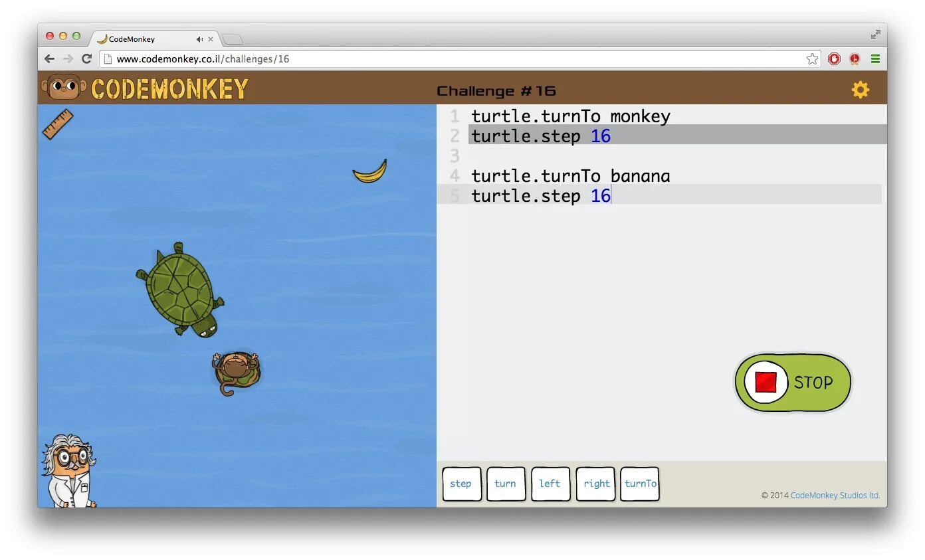Image resolution: width=925 pixels, height=560 pixels.
Task: Click the professor character in the corner
Action: coord(69,471)
